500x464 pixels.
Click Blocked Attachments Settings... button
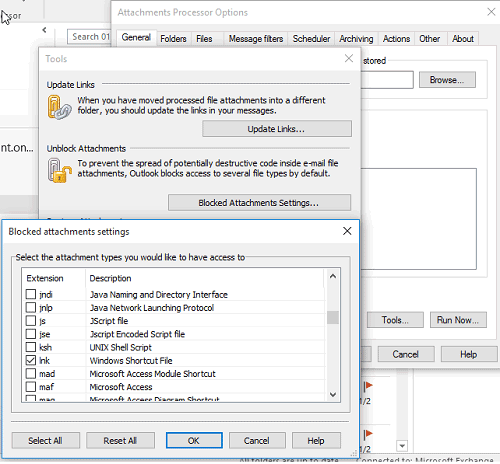(x=259, y=203)
